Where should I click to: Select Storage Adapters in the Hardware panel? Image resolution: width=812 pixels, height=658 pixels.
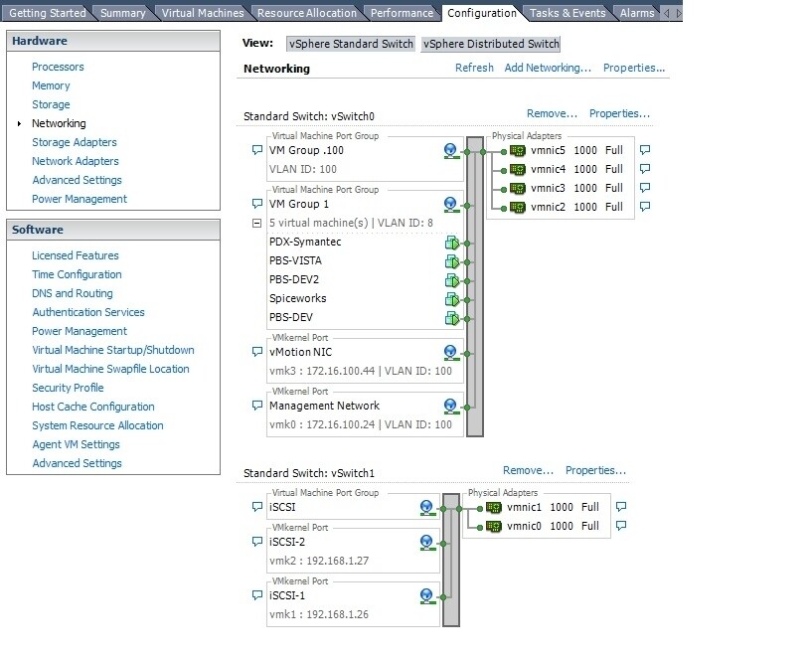click(x=77, y=142)
